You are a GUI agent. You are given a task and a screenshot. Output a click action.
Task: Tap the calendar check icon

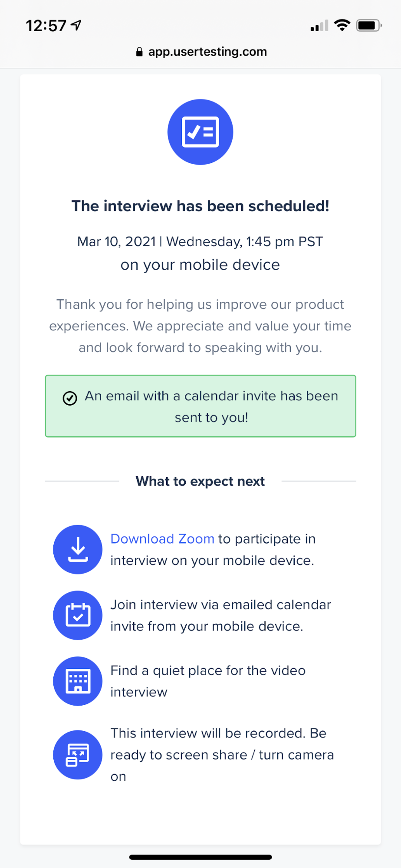[x=78, y=615]
